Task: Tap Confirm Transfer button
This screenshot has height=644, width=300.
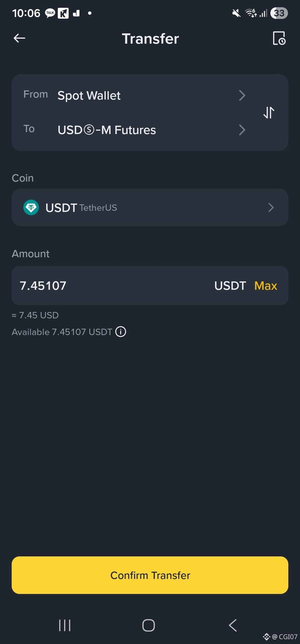Action: [150, 575]
